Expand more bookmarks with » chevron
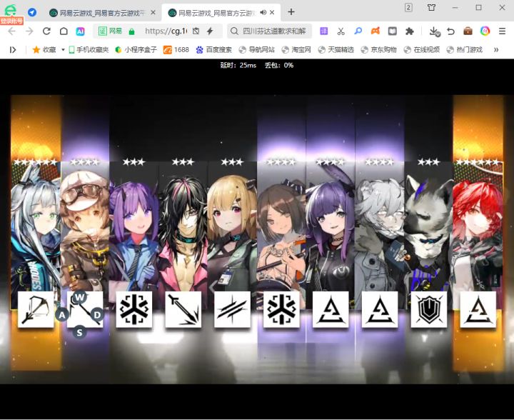The width and height of the screenshot is (514, 420). (x=496, y=50)
